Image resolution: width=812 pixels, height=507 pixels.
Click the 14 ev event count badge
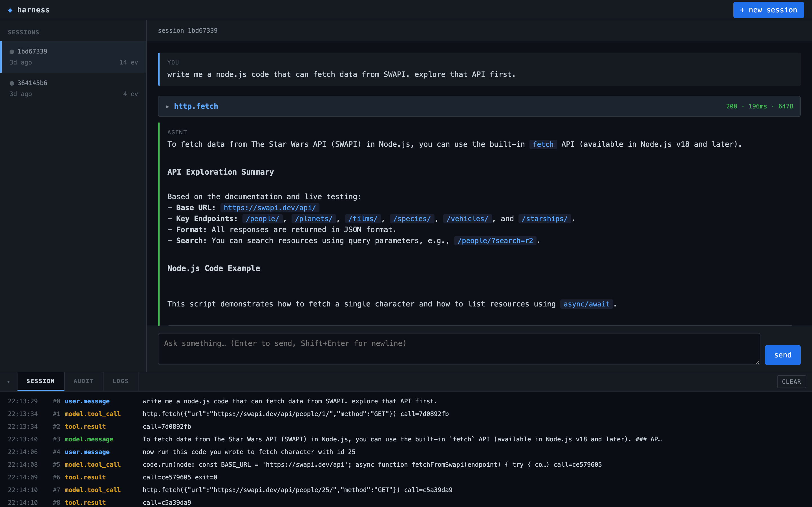coord(129,62)
